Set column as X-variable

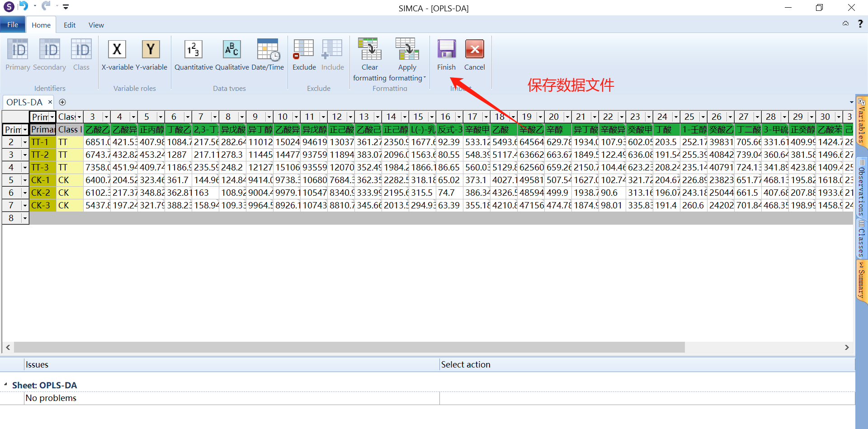coord(117,50)
